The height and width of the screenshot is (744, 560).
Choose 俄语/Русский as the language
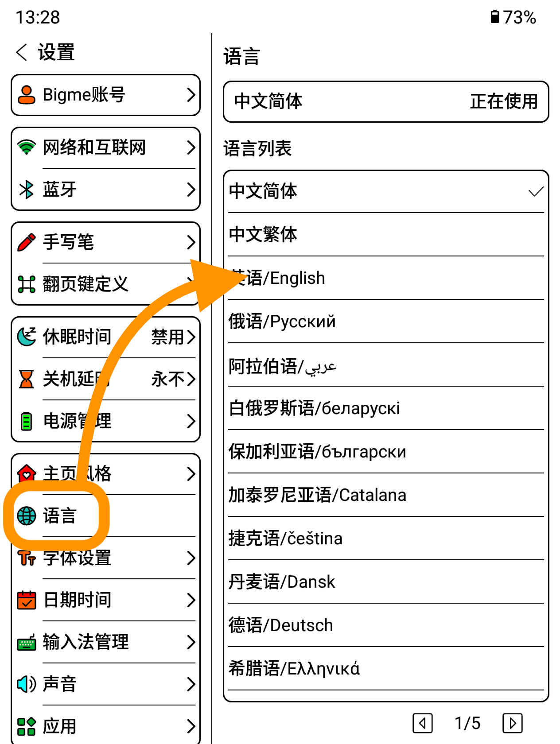click(x=385, y=321)
